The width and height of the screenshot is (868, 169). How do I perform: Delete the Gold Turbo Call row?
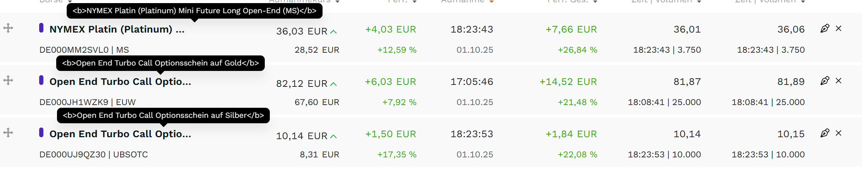[839, 81]
